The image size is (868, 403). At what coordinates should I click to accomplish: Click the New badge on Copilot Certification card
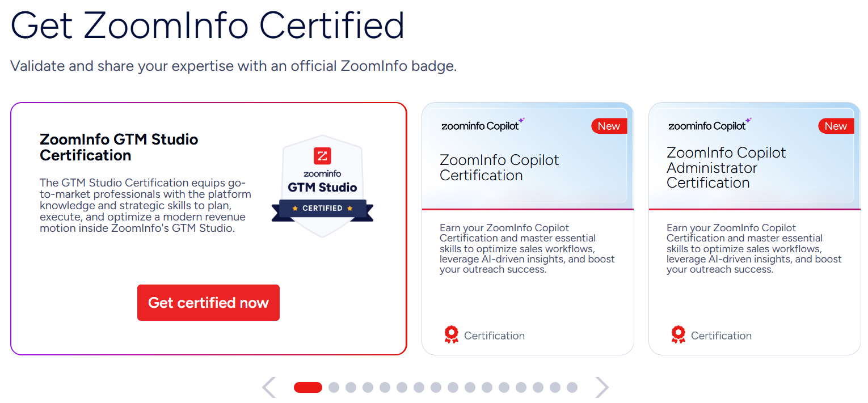coord(609,126)
